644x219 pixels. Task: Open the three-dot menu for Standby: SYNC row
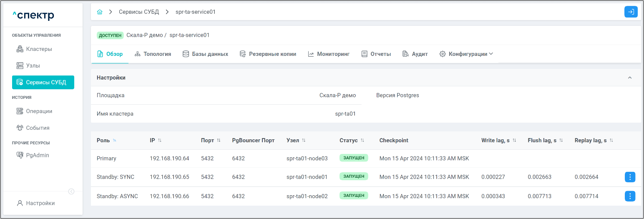coord(630,177)
